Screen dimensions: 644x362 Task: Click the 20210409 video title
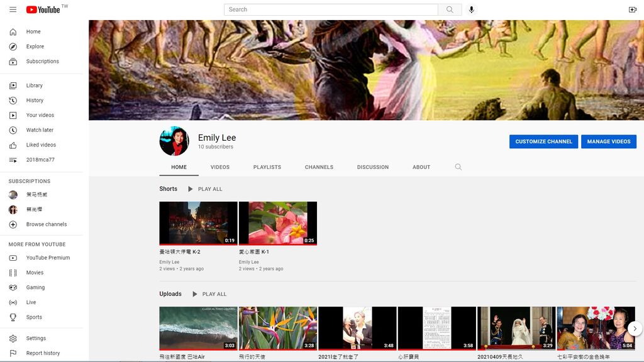point(500,357)
